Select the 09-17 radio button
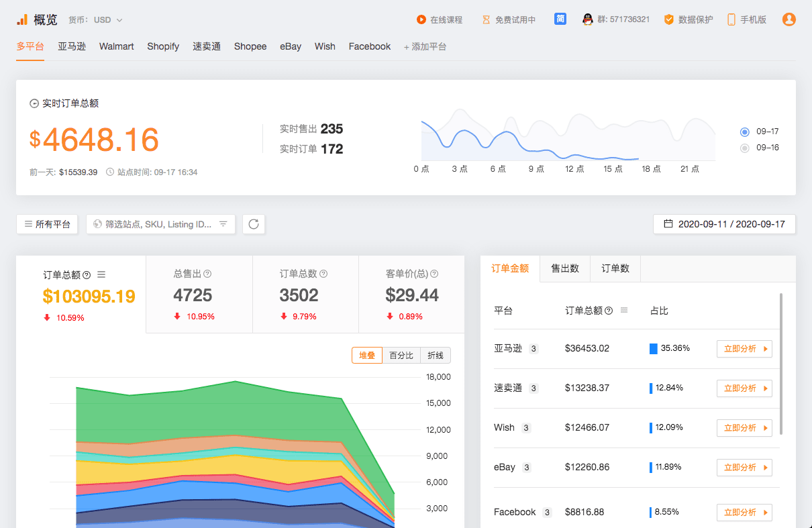Image resolution: width=812 pixels, height=528 pixels. 744,131
